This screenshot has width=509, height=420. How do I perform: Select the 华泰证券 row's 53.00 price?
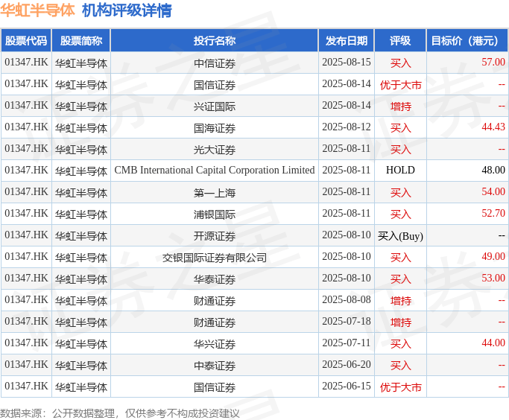[493, 279]
